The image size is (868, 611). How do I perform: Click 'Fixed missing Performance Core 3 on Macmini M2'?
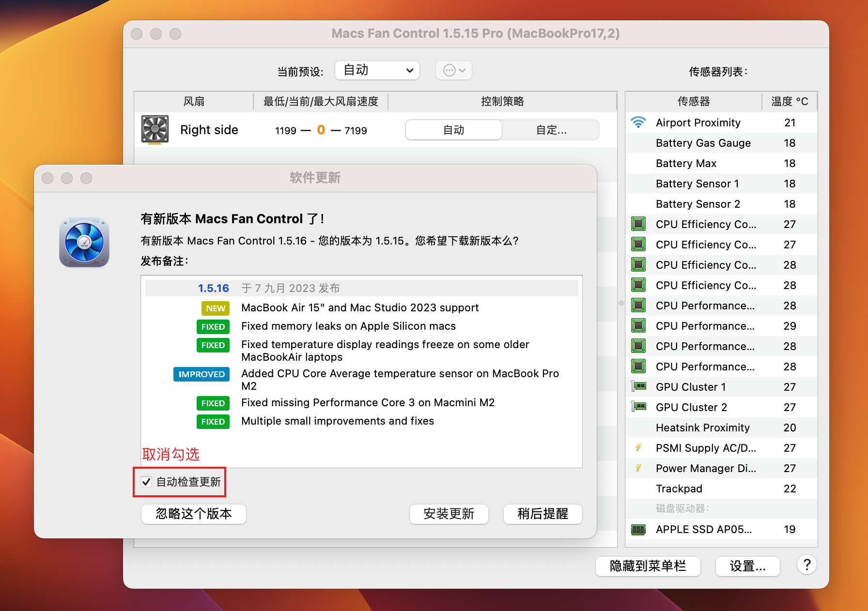pos(368,402)
